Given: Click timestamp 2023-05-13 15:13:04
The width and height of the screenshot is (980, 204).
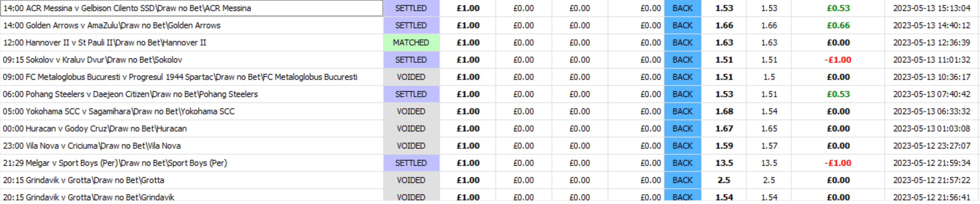Looking at the screenshot, I should [932, 8].
